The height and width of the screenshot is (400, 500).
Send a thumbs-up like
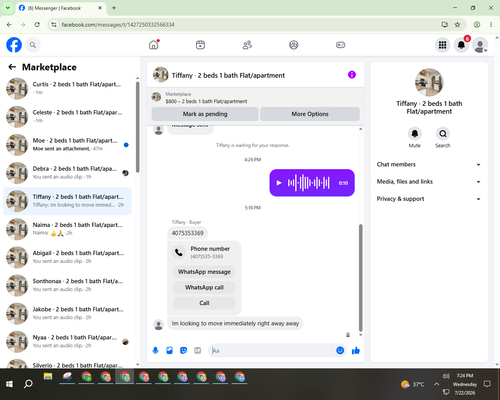coord(356,350)
